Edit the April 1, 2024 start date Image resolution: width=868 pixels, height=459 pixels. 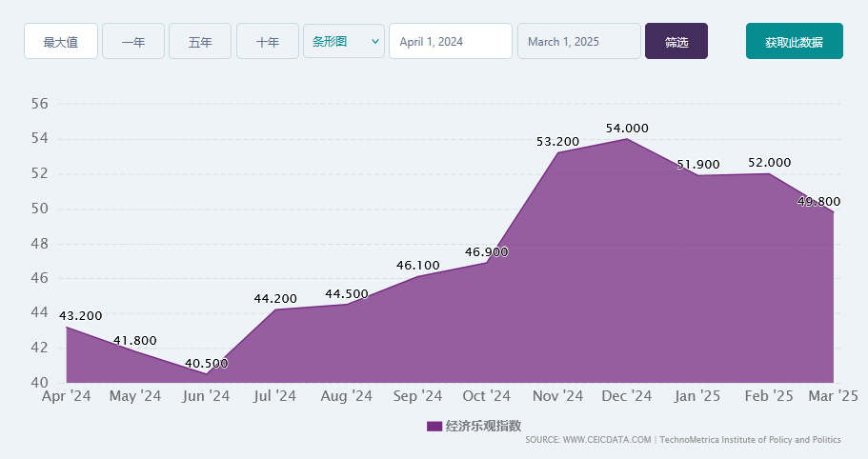pyautogui.click(x=451, y=42)
